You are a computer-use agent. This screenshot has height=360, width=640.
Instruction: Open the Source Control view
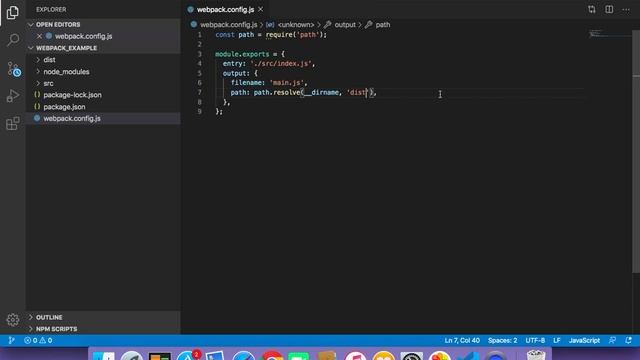tap(13, 69)
